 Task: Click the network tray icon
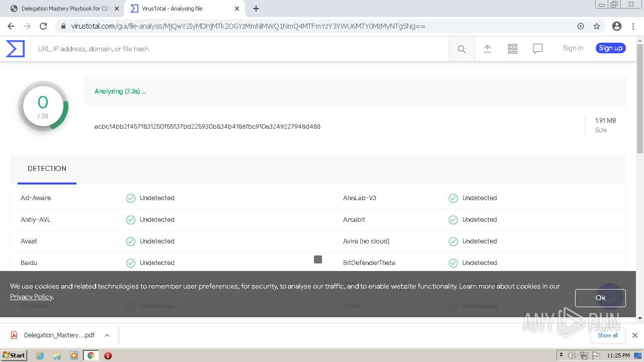pyautogui.click(x=584, y=355)
